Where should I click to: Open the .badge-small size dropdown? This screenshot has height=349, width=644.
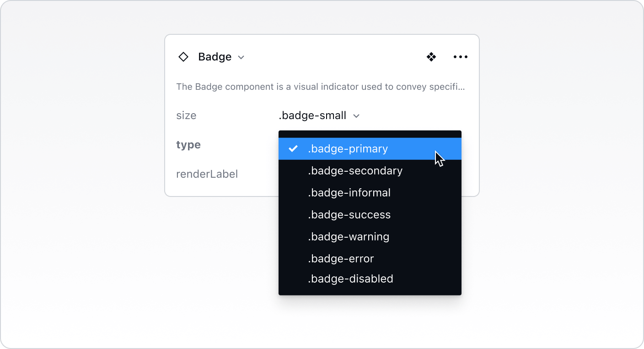tap(312, 115)
